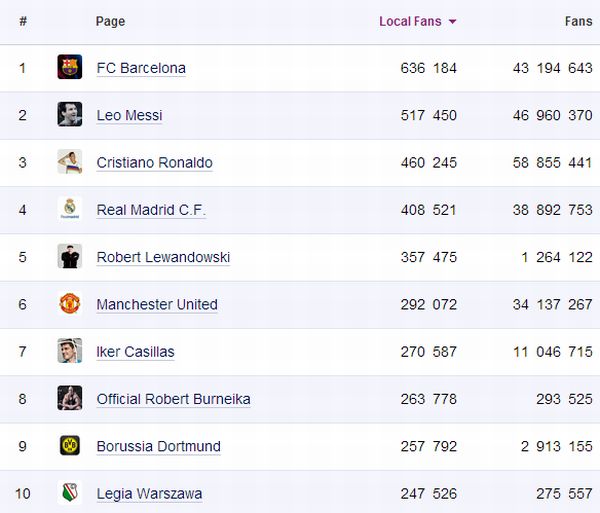Viewport: 600px width, 513px height.
Task: Open the Leo Messi page link
Action: (x=129, y=115)
